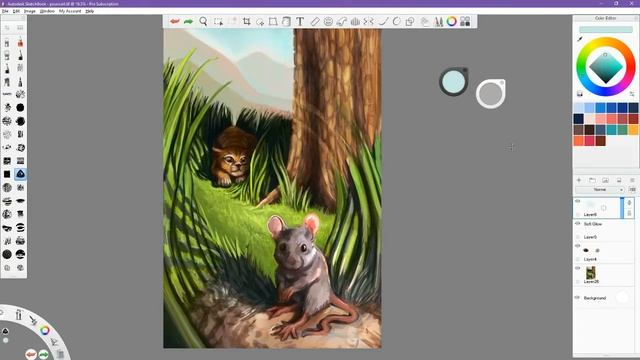Open the Help menu
This screenshot has height=360, width=640.
click(x=90, y=11)
